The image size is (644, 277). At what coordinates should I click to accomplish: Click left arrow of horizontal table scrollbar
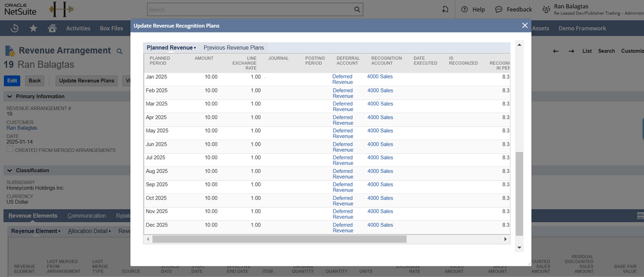148,239
